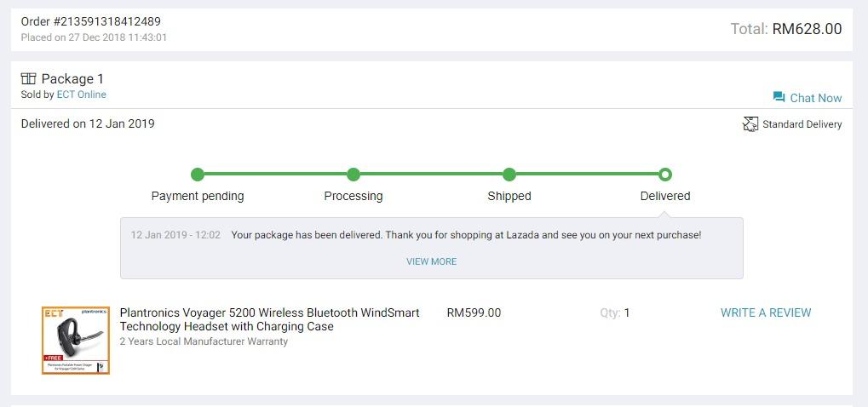Screen dimensions: 868x407
Task: Select the Payment pending progress dot
Action: click(x=198, y=175)
